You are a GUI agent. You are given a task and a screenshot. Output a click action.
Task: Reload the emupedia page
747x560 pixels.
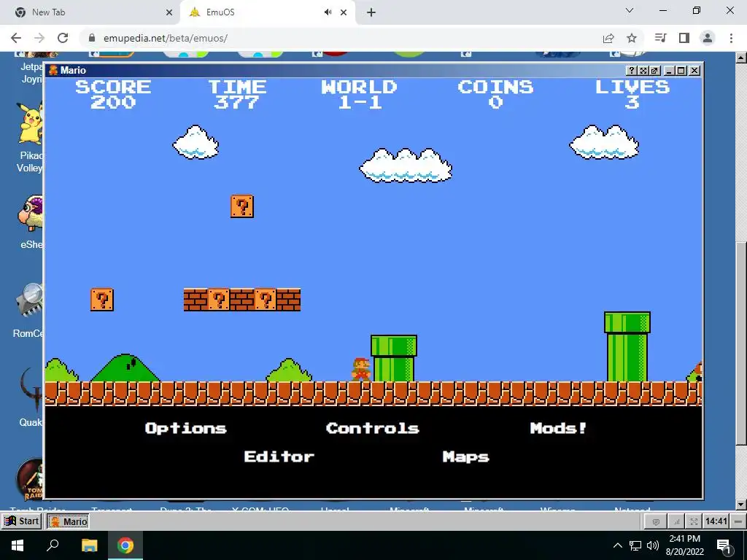coord(63,38)
